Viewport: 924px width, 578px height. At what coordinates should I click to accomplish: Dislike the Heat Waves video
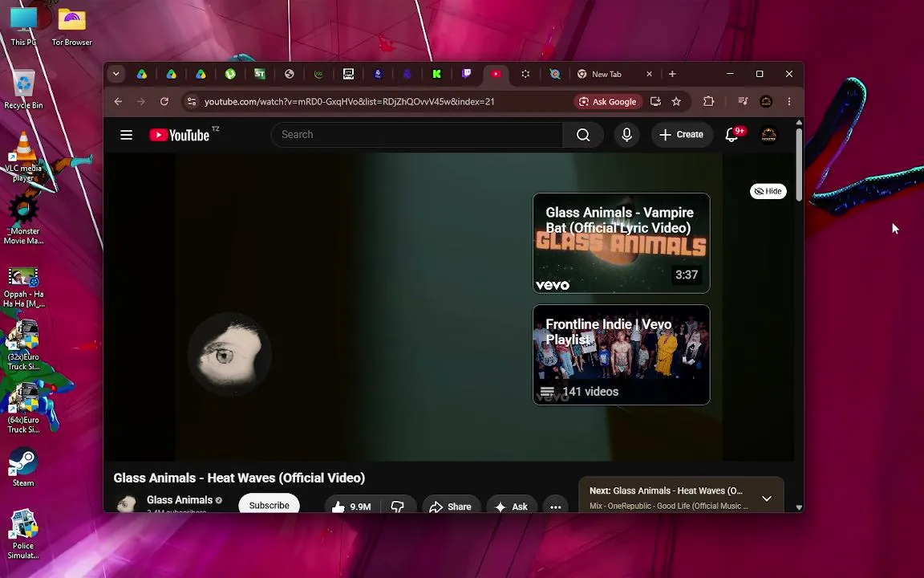398,507
